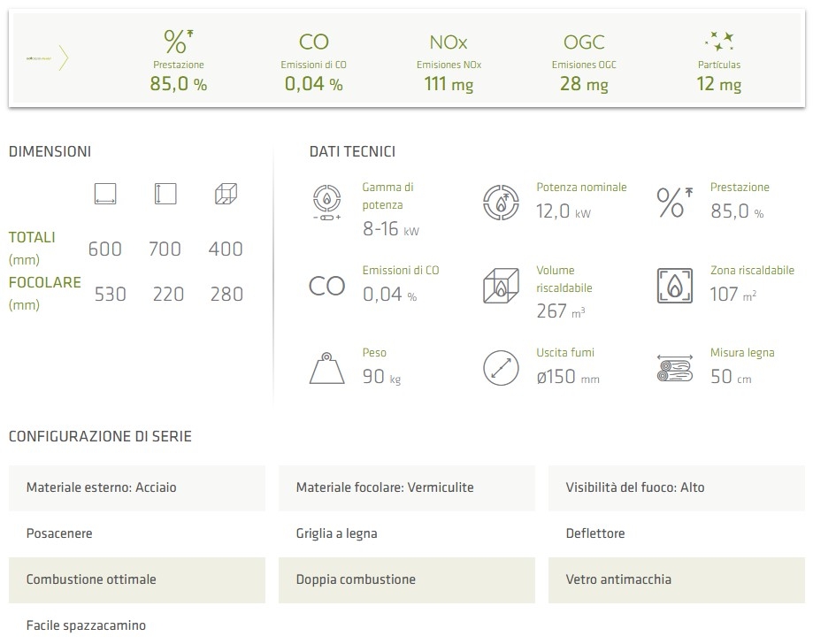The height and width of the screenshot is (644, 813).
Task: Click the Misura legna logs icon
Action: point(674,368)
